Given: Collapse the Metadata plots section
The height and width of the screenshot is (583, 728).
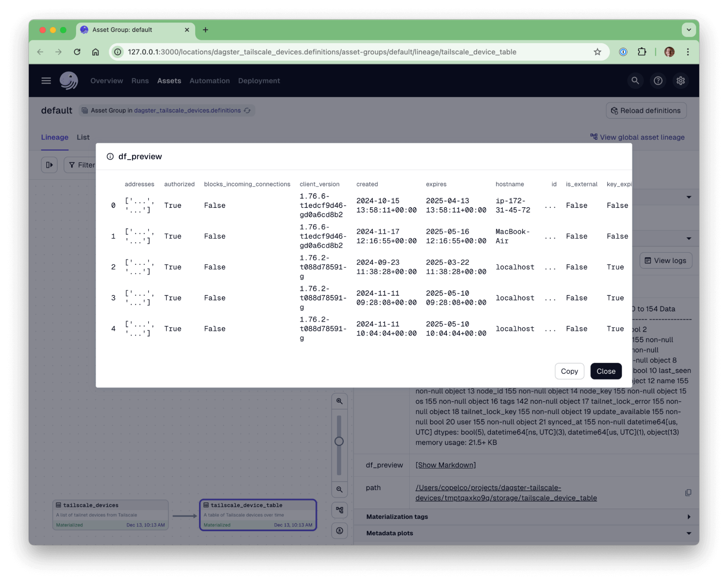Looking at the screenshot, I should pyautogui.click(x=688, y=533).
